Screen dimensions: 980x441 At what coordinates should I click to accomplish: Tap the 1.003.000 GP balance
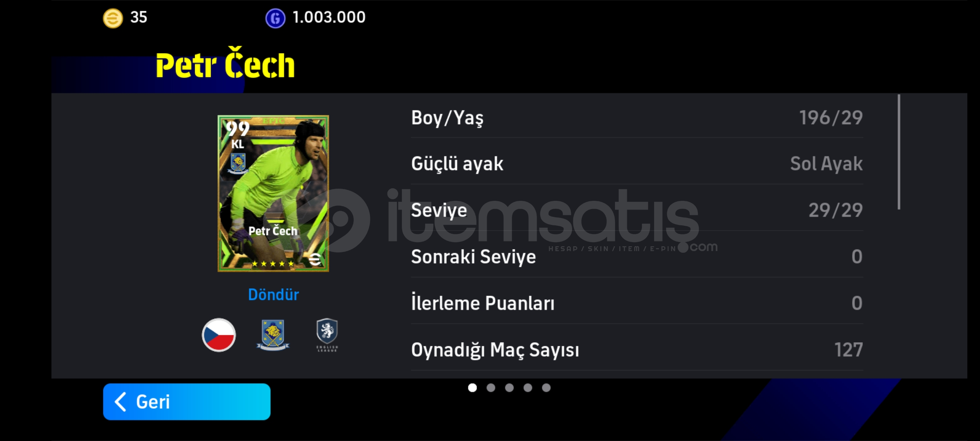click(329, 17)
